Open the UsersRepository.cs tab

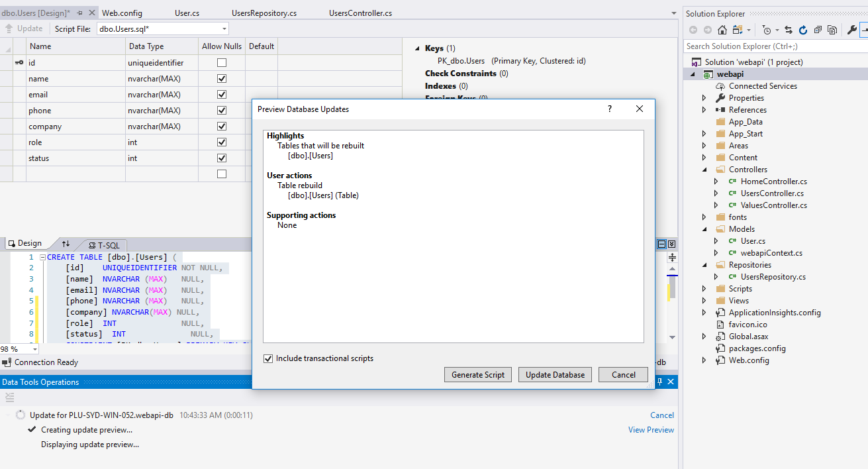(x=264, y=13)
